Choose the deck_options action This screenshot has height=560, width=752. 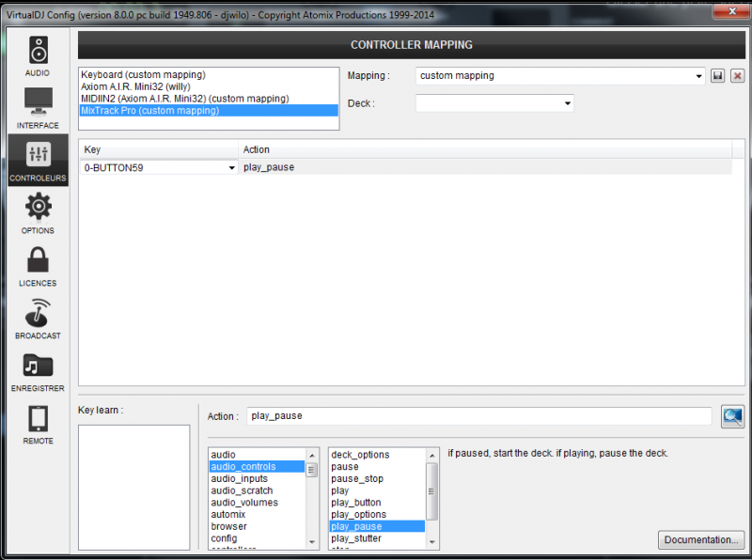click(377, 455)
